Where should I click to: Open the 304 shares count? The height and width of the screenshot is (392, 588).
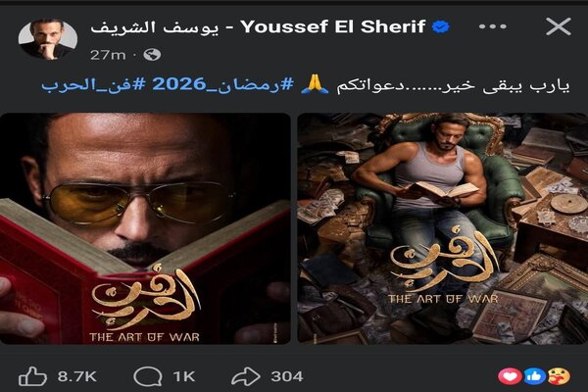pyautogui.click(x=287, y=376)
